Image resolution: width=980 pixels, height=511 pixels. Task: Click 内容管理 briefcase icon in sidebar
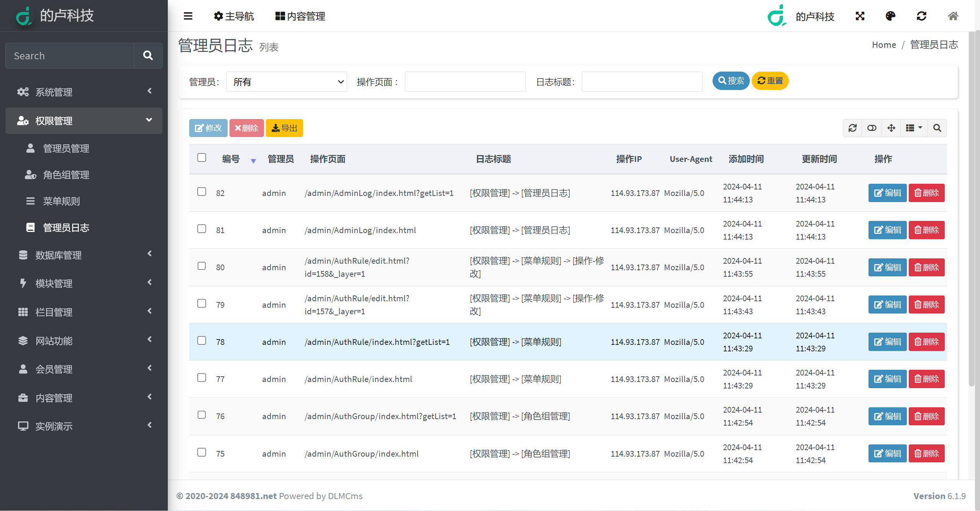(x=23, y=398)
